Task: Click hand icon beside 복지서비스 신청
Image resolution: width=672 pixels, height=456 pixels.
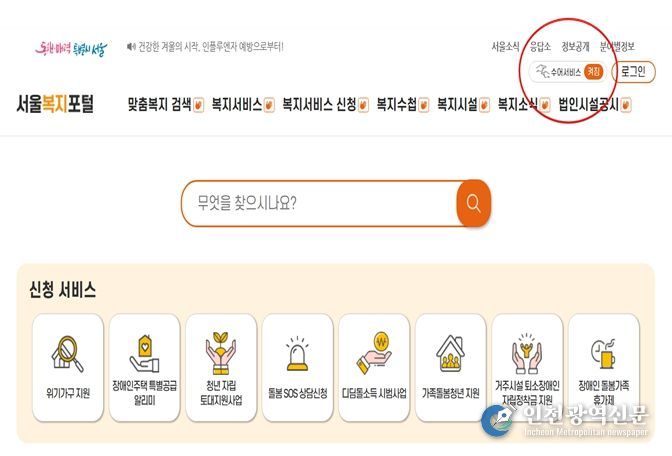Action: [x=363, y=105]
